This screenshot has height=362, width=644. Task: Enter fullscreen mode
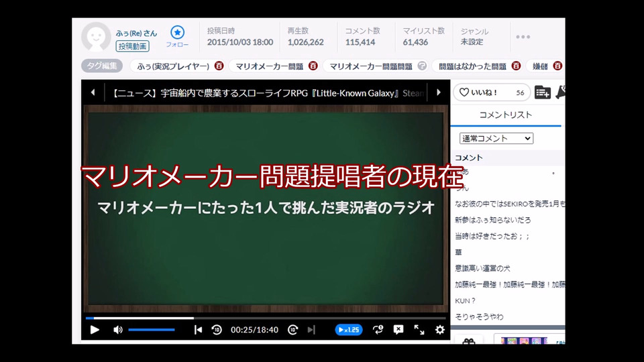click(x=419, y=330)
